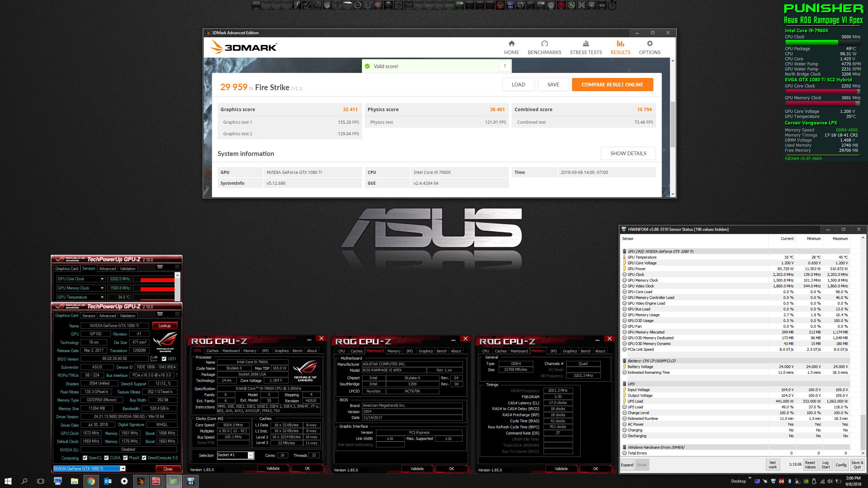The image size is (868, 488).
Task: Open the NVIDIA GeForce GTX 1080 Ti selector dropdown
Action: (123, 469)
